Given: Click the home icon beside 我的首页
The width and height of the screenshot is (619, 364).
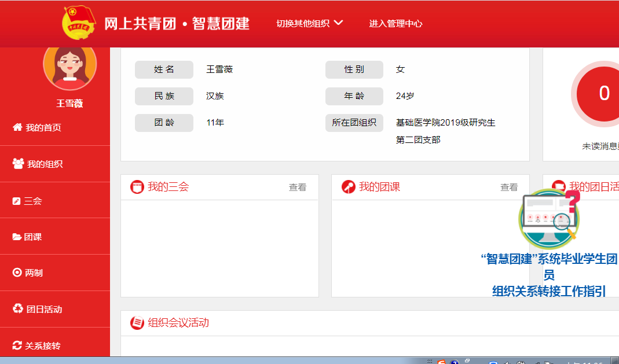Looking at the screenshot, I should (17, 127).
